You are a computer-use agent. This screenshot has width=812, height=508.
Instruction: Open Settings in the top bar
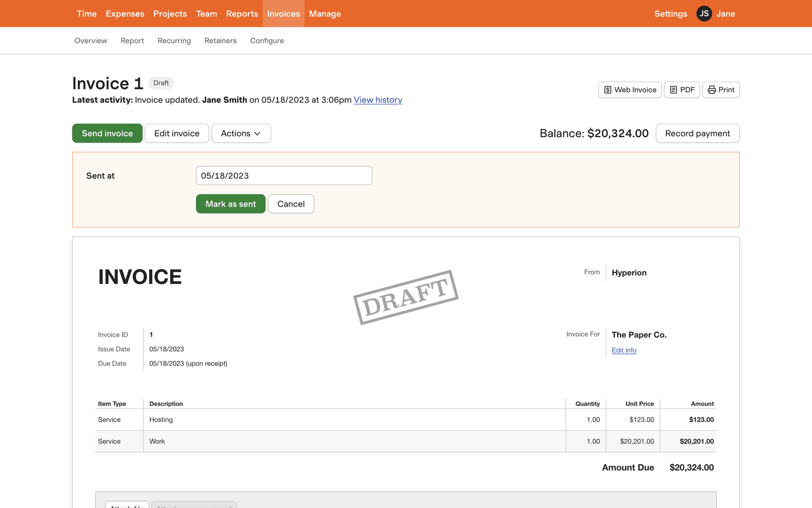(x=671, y=14)
